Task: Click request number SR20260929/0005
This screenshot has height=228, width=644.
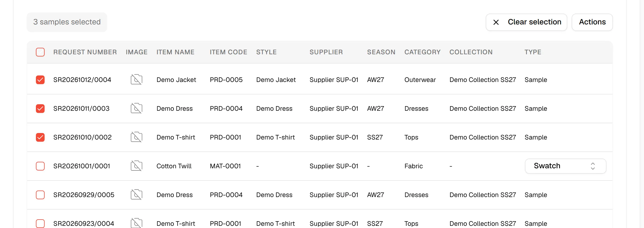Action: (x=84, y=195)
